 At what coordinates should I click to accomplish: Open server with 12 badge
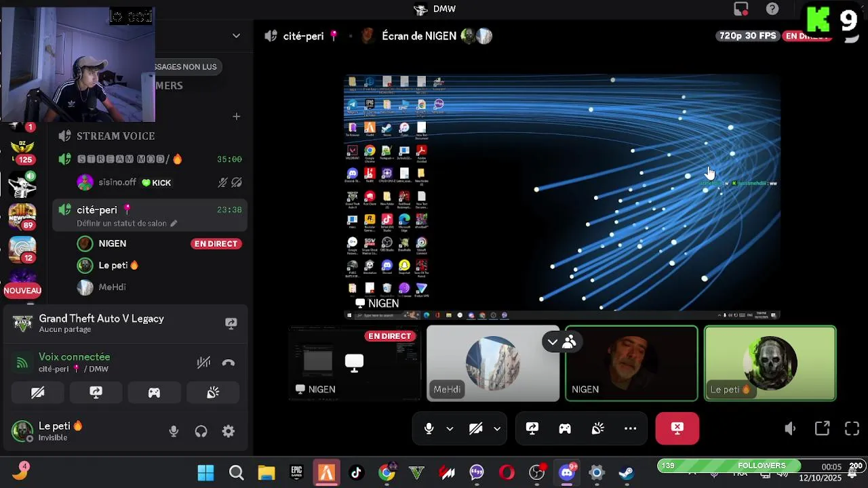[x=22, y=249]
